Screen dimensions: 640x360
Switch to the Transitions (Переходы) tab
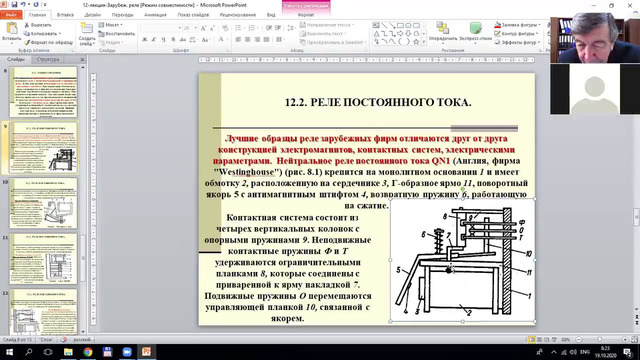tap(122, 15)
